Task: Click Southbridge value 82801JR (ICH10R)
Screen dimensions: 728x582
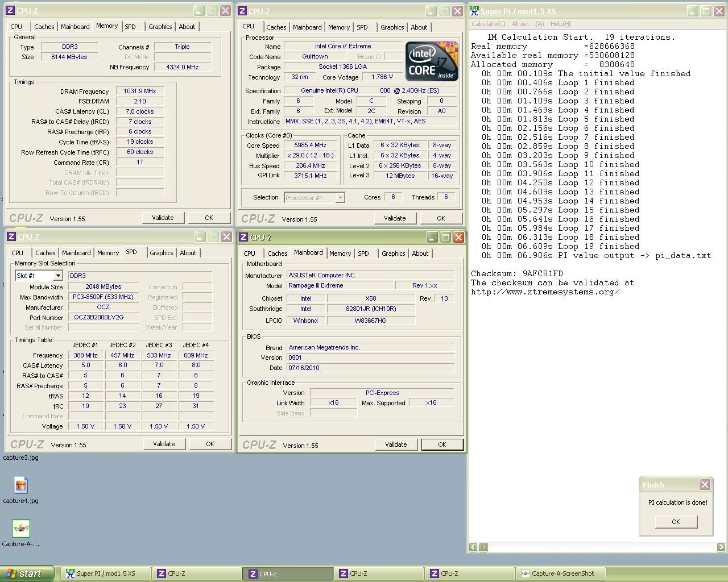Action: pos(371,309)
